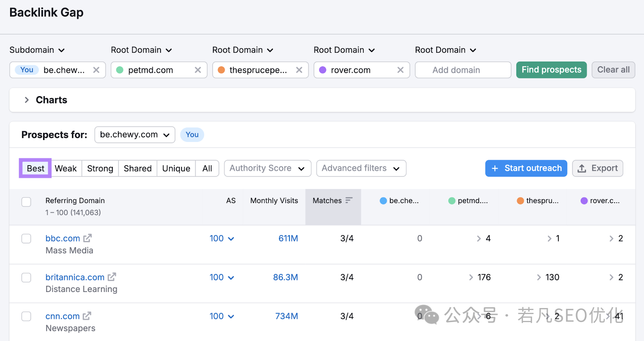This screenshot has height=341, width=644.
Task: Click the purple rover.c... column dot
Action: pyautogui.click(x=584, y=201)
